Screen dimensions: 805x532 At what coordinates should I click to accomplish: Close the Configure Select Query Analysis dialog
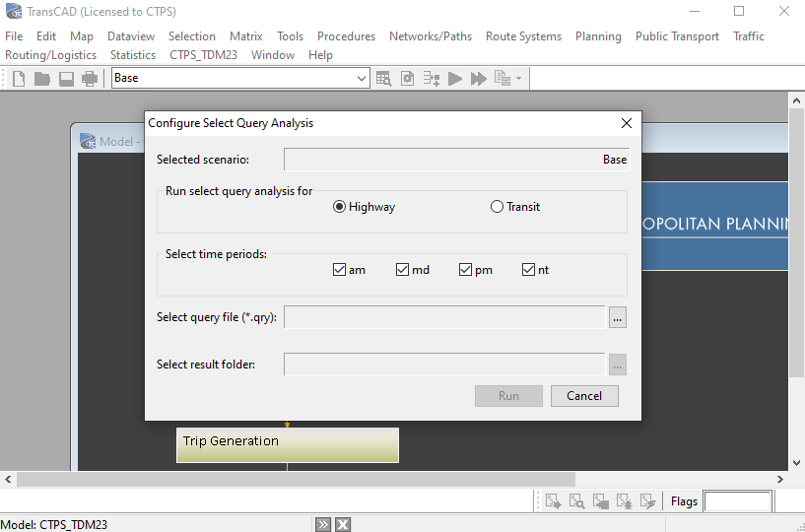coord(627,123)
